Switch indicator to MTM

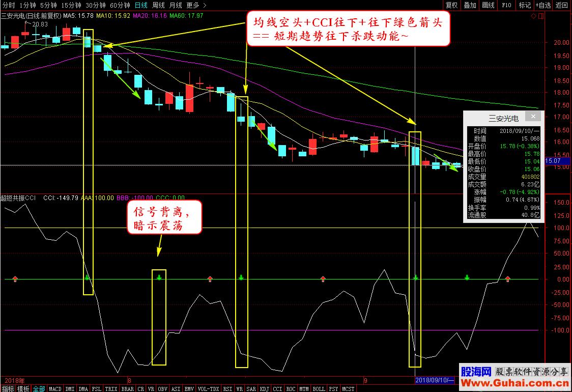pyautogui.click(x=304, y=389)
